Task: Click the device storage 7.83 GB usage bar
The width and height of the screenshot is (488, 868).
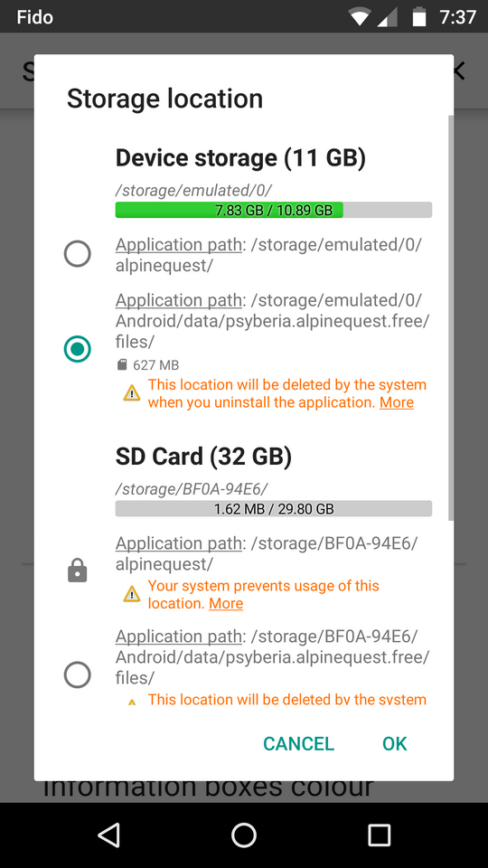Action: 273,210
